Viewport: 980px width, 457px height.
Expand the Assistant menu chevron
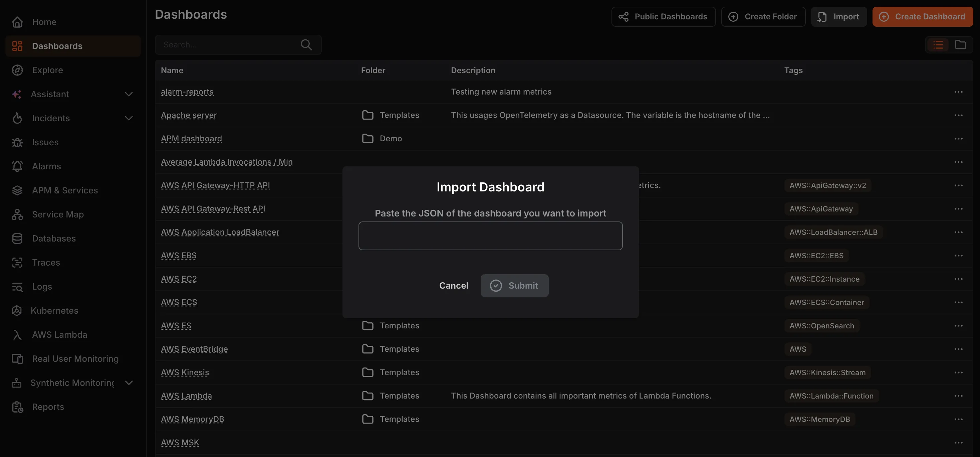129,94
